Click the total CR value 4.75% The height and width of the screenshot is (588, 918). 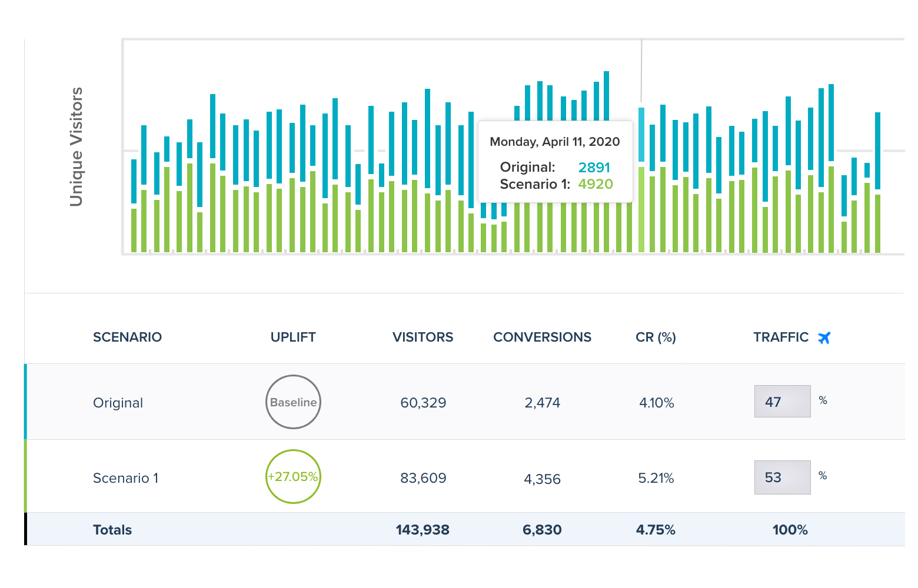point(656,530)
